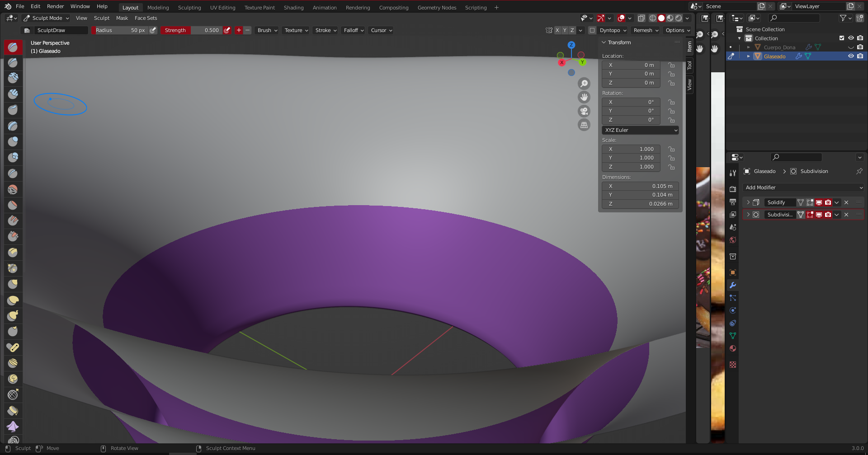Viewport: 868px width, 455px height.
Task: Select the Cloth brush tool
Action: (13, 427)
